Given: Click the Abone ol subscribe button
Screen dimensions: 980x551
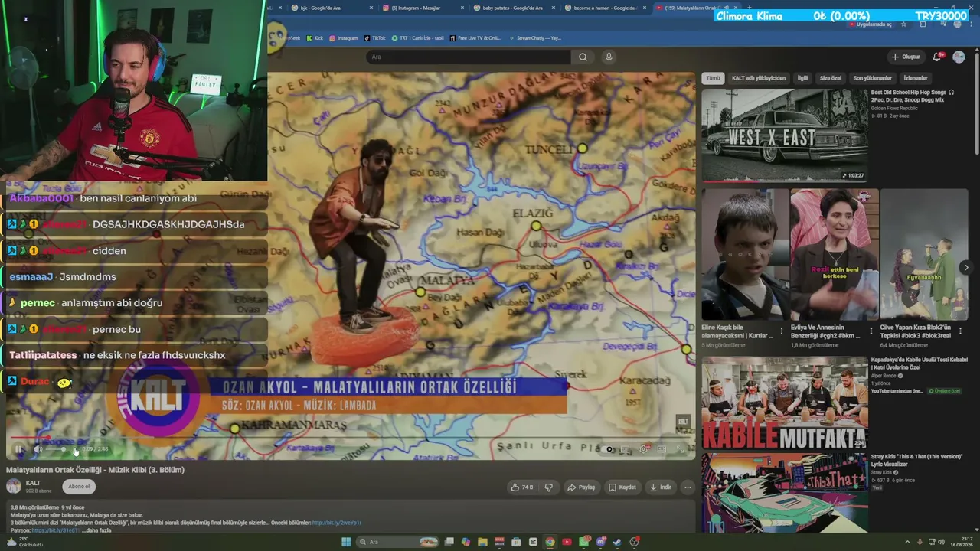Looking at the screenshot, I should 79,487.
